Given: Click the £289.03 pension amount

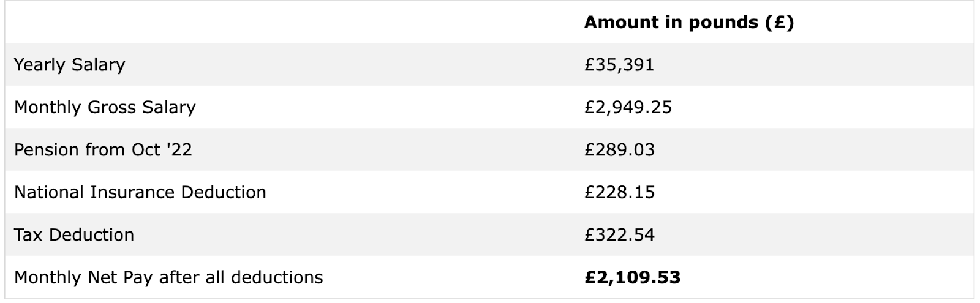Looking at the screenshot, I should 619,150.
